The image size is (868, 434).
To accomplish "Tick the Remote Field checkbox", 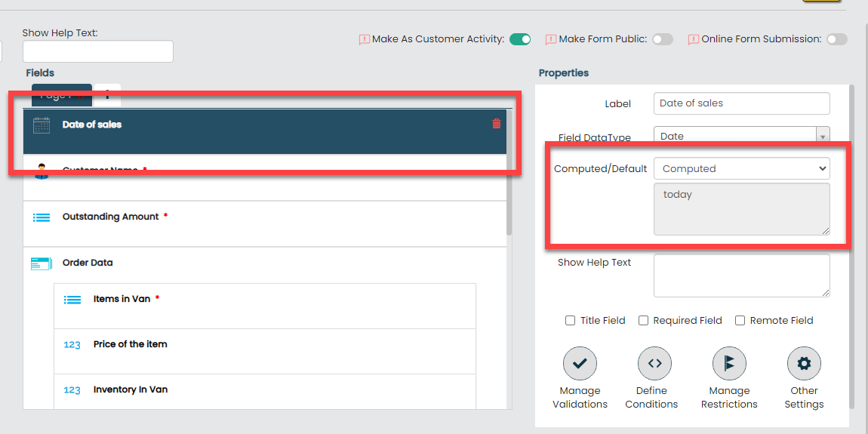I will tap(740, 321).
